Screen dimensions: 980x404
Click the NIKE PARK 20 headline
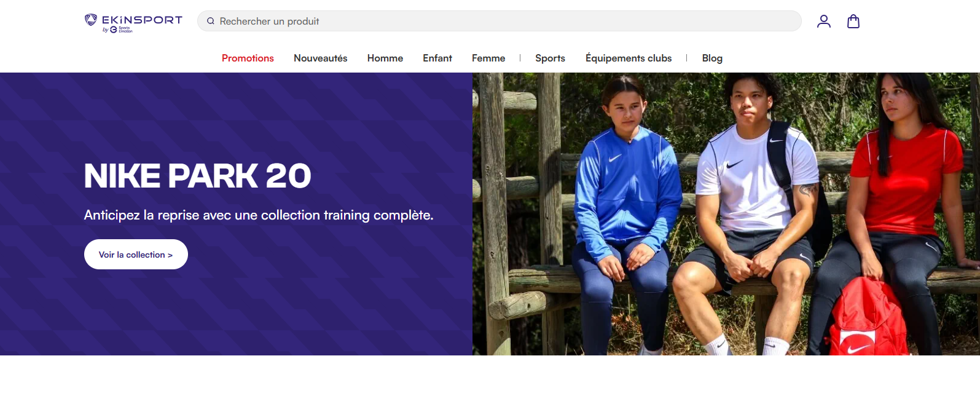click(x=197, y=176)
